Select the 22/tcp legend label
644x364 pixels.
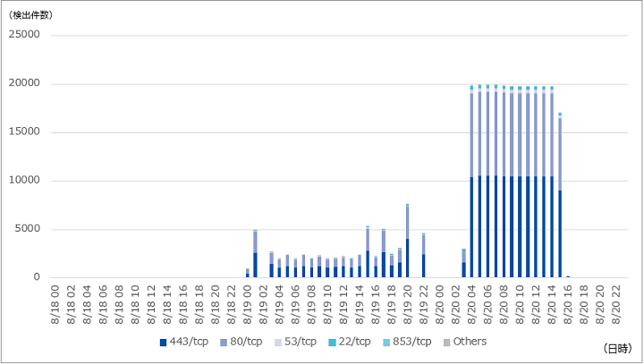pyautogui.click(x=354, y=342)
